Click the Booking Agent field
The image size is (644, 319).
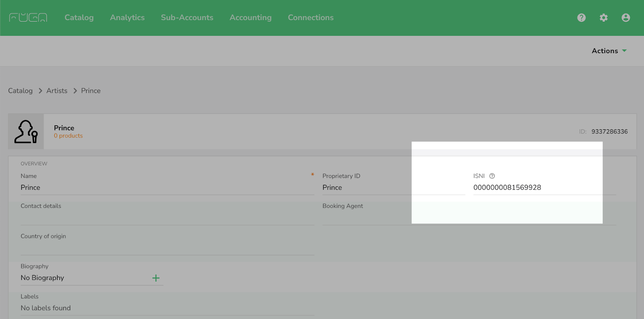pyautogui.click(x=469, y=217)
